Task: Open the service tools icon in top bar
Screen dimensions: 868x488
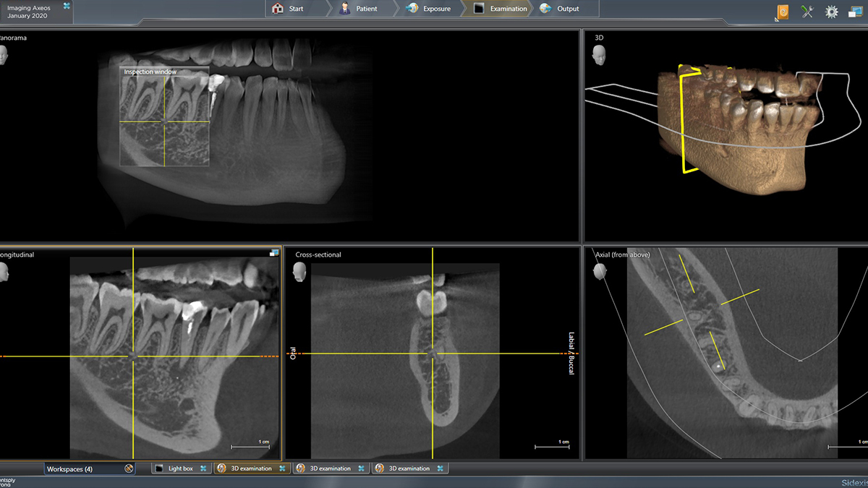Action: [x=807, y=11]
